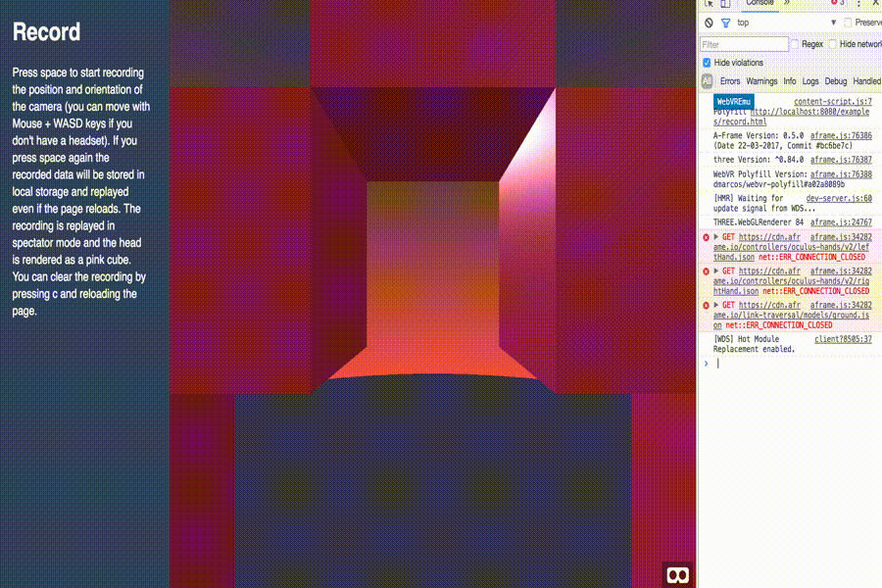
Task: Click the red error icon beside ground.json entry
Action: [x=706, y=306]
